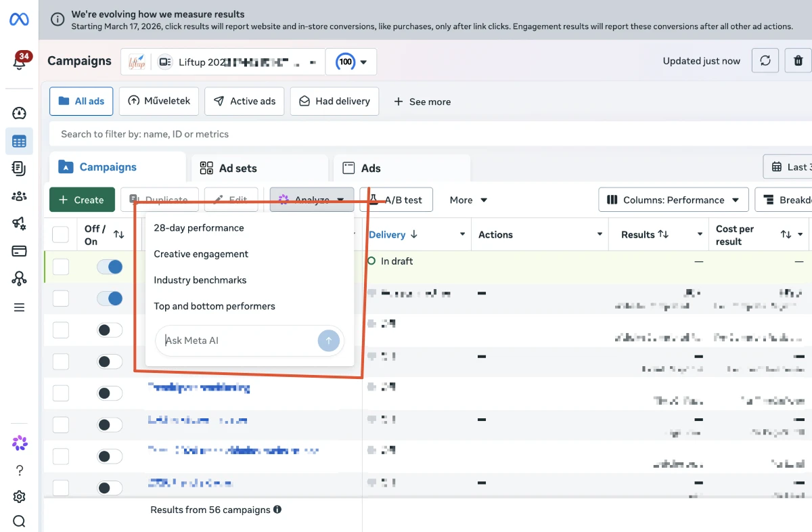
Task: Open the More dropdown menu
Action: tap(468, 200)
